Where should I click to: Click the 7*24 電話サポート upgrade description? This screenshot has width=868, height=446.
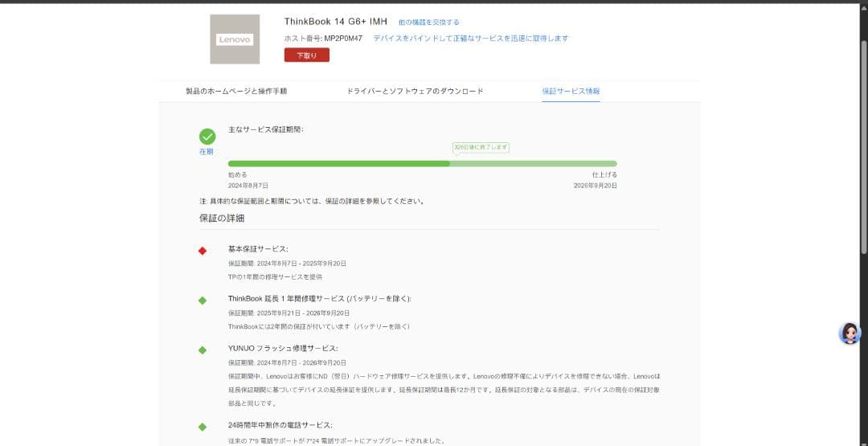pos(337,441)
